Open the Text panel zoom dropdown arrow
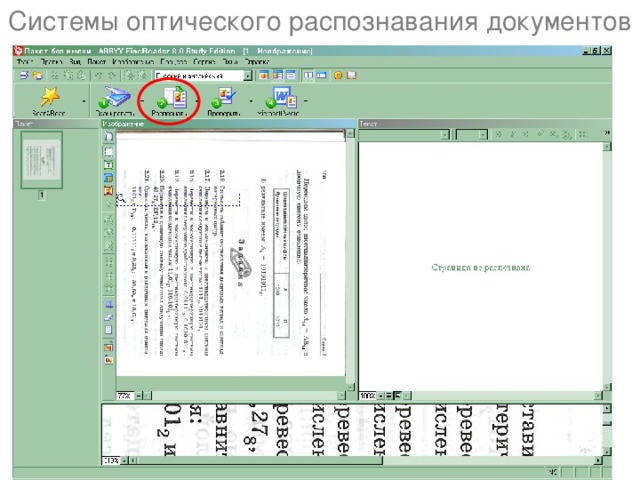Screen dimensions: 640x480 pyautogui.click(x=381, y=396)
